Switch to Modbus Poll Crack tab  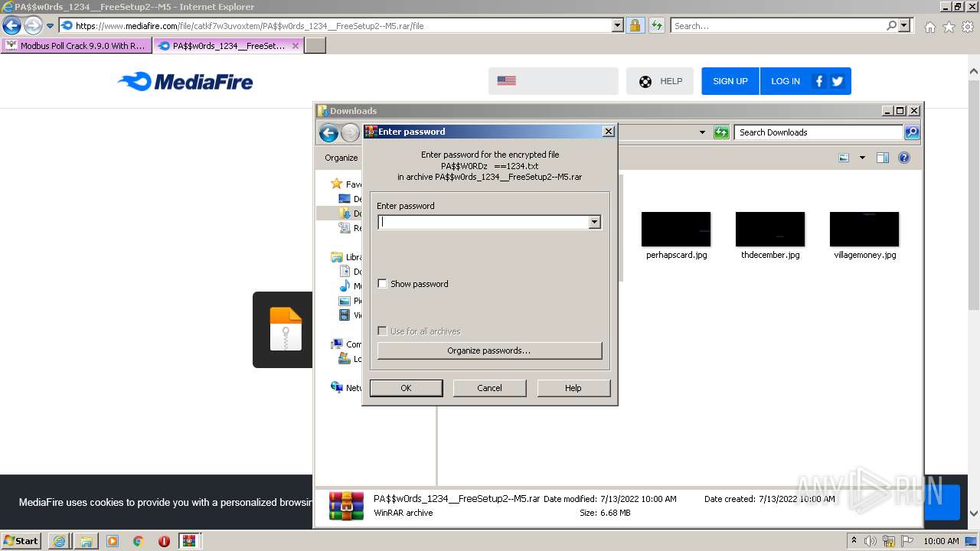76,46
